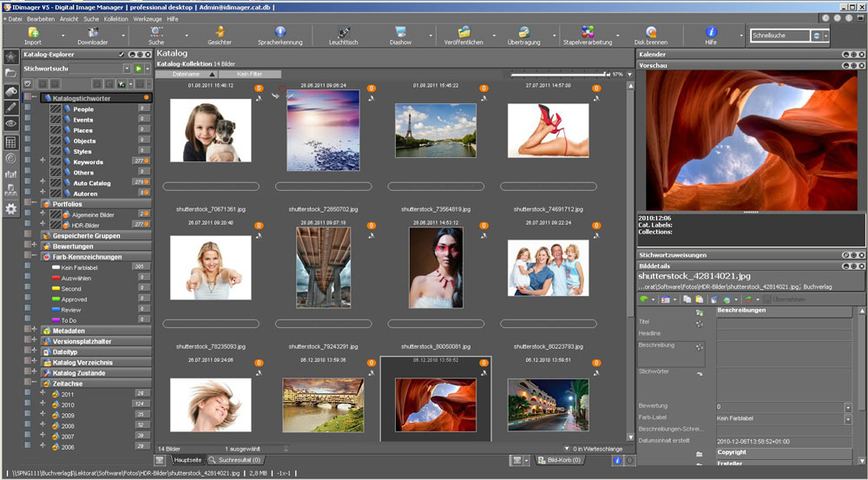The image size is (868, 480).
Task: Expand the Metadaten section
Action: [34, 331]
